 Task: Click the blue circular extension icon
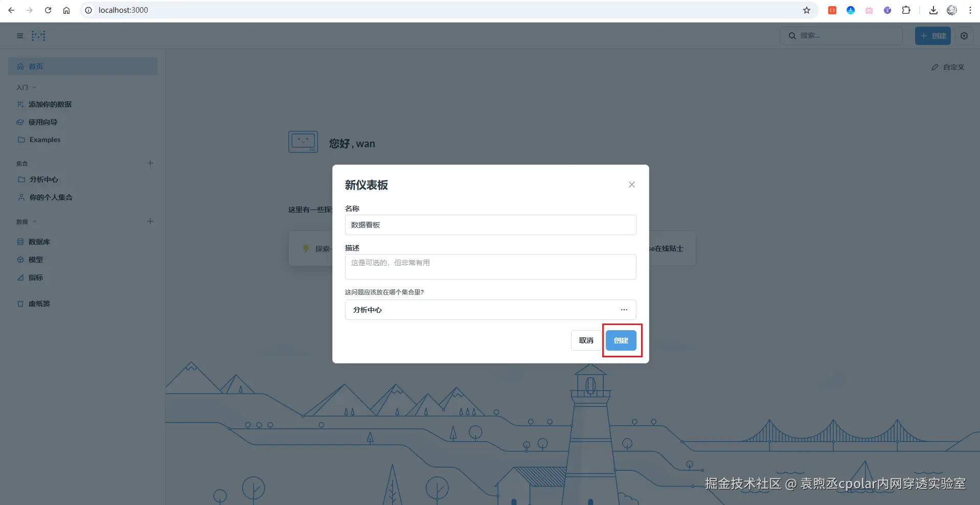(x=851, y=10)
